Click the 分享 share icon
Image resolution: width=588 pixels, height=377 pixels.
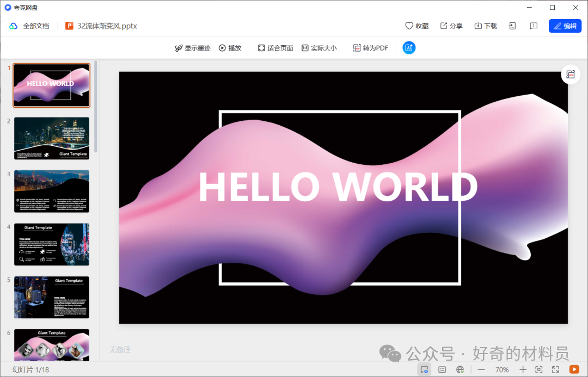click(x=444, y=26)
